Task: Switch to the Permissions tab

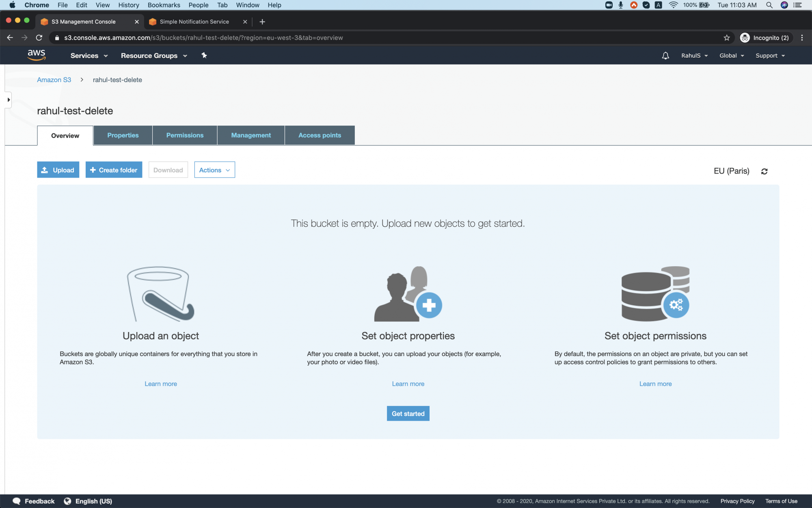Action: pyautogui.click(x=185, y=135)
